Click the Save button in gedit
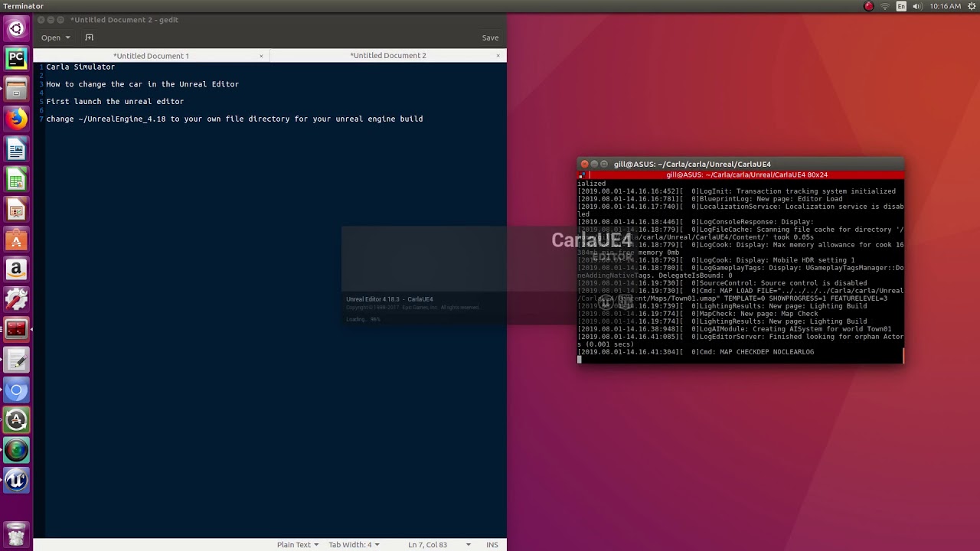This screenshot has width=980, height=551. pos(490,37)
